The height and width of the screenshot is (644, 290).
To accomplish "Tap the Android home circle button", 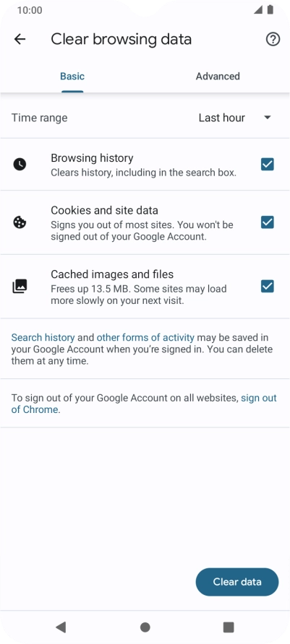I will 145,627.
